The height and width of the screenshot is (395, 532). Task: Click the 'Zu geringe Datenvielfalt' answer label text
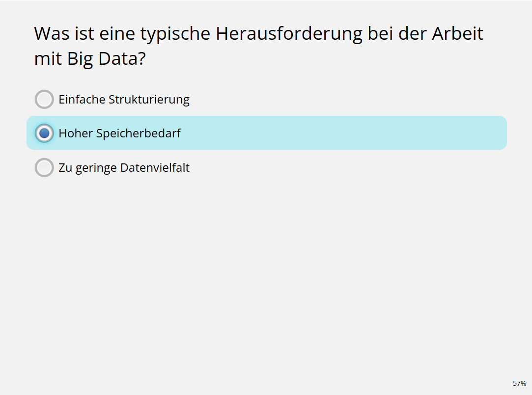point(124,168)
